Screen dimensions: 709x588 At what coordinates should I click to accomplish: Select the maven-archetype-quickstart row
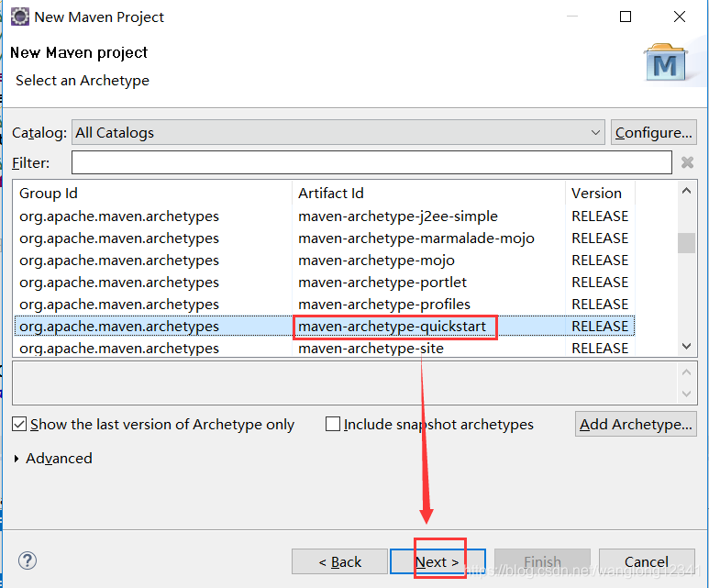point(324,327)
